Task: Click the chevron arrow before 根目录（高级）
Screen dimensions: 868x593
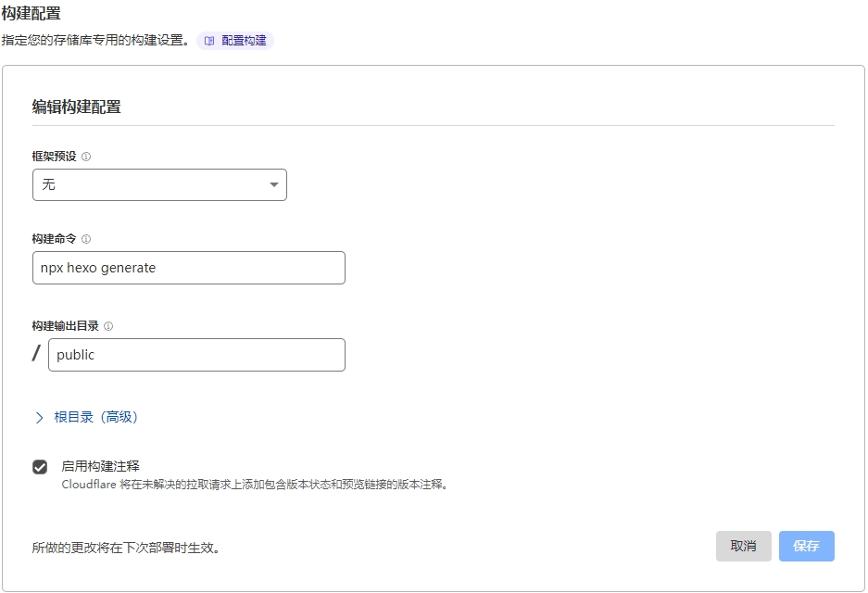Action: pos(39,418)
